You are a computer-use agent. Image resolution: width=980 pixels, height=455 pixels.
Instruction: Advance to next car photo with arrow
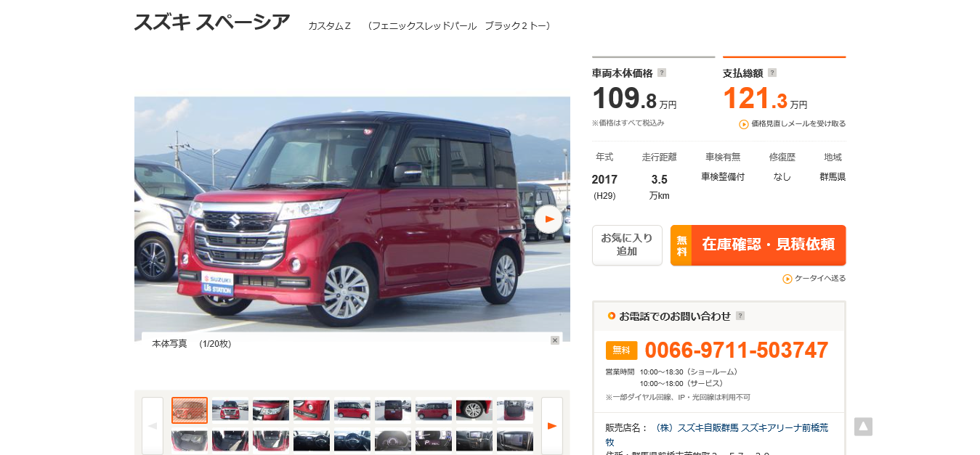[x=548, y=219]
